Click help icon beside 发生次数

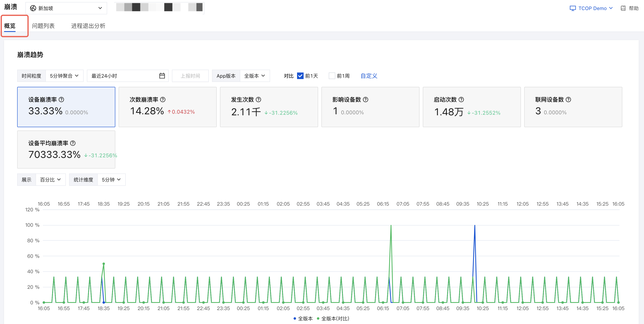click(258, 100)
